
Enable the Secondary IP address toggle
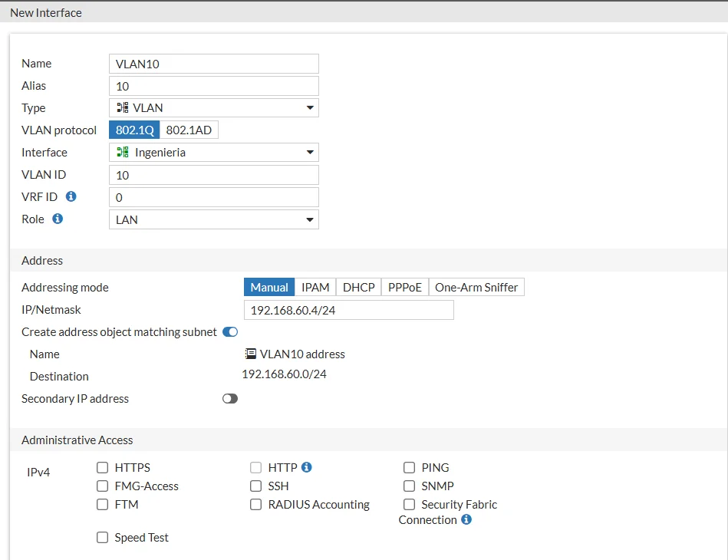tap(230, 398)
